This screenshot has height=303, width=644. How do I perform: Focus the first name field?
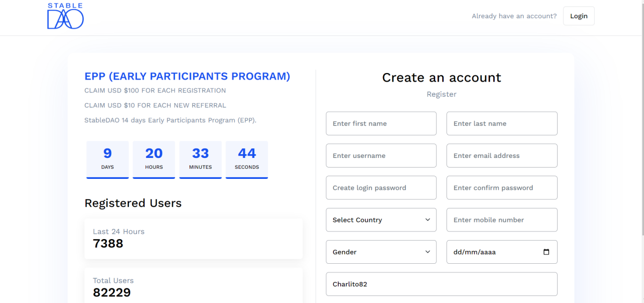(x=381, y=124)
